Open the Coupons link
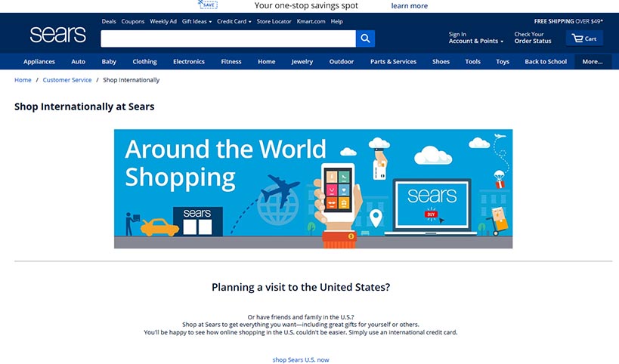This screenshot has width=619, height=364. [x=133, y=21]
